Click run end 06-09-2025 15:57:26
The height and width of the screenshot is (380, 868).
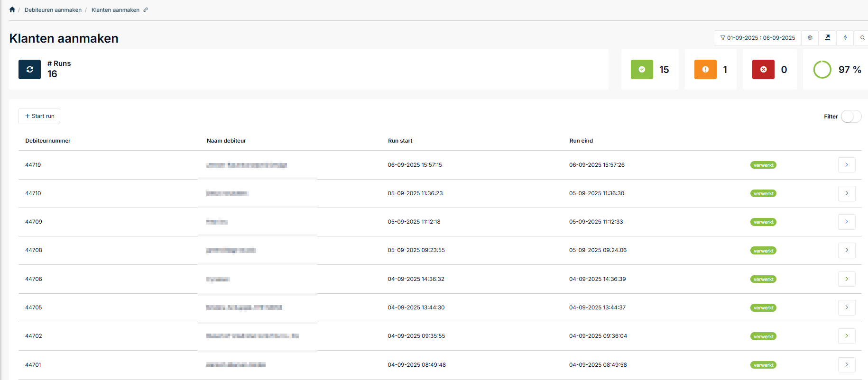[x=597, y=165]
